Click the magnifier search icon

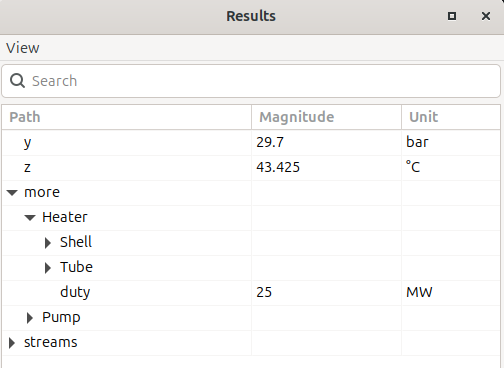(17, 81)
